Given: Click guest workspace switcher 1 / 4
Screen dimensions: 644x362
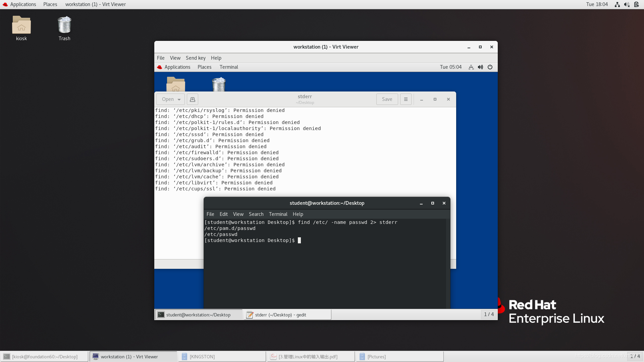Looking at the screenshot, I should tap(489, 314).
